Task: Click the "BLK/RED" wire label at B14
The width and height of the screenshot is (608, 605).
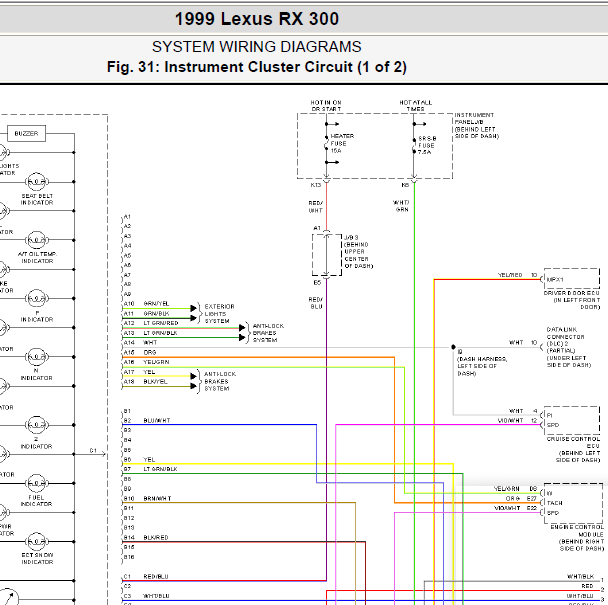Action: pos(156,538)
